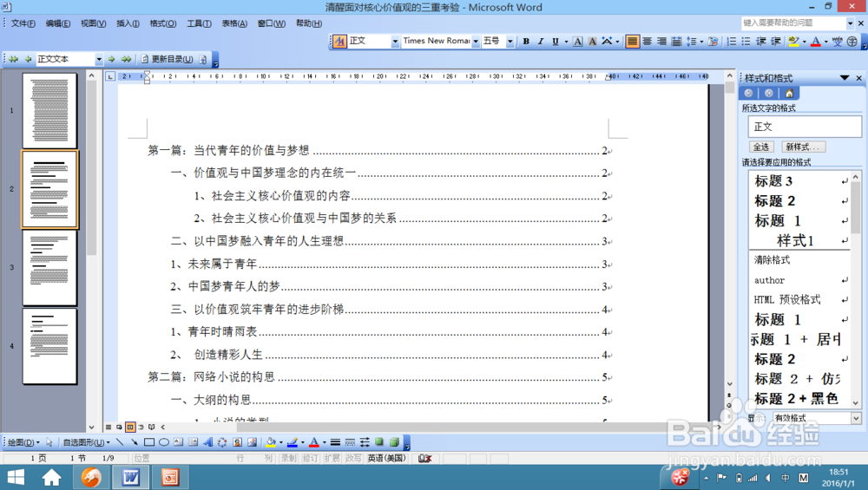868x490 pixels.
Task: Open Word from Windows taskbar
Action: coord(131,477)
